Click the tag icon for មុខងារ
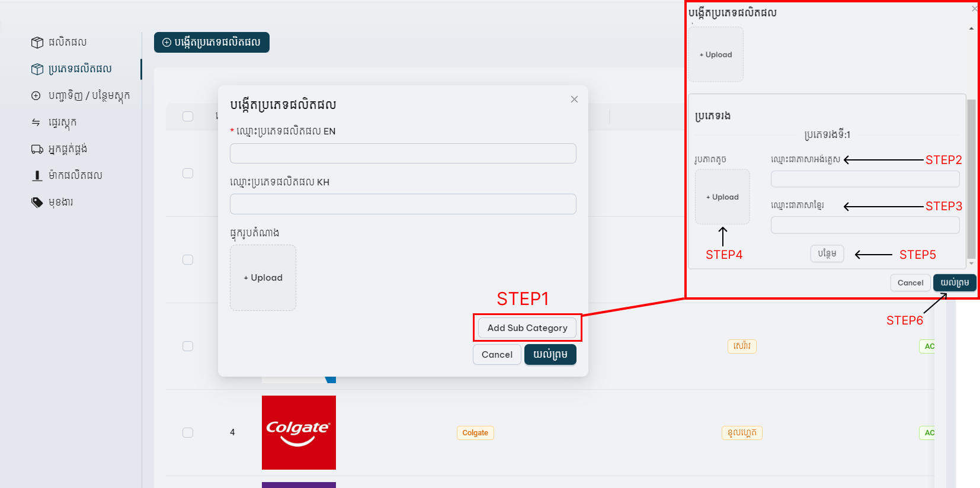The image size is (980, 488). click(x=37, y=203)
